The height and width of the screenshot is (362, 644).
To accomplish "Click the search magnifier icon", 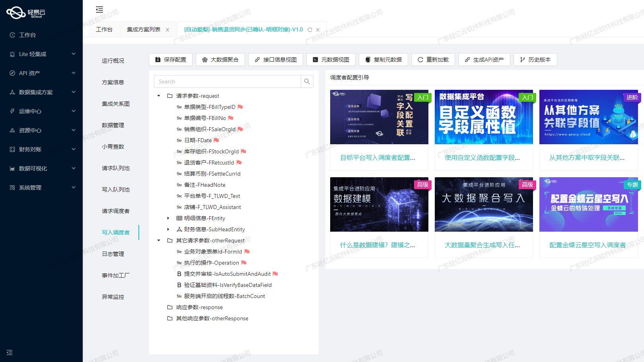I will pyautogui.click(x=307, y=81).
